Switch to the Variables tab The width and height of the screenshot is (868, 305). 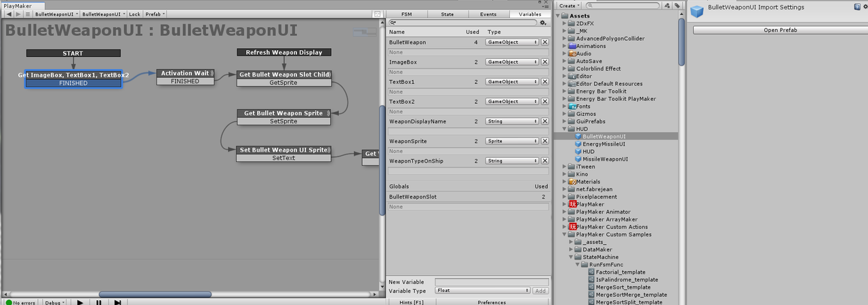point(530,14)
